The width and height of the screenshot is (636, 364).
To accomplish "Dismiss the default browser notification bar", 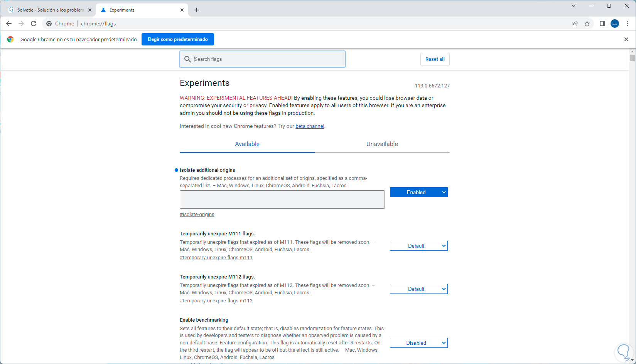I will [x=626, y=39].
